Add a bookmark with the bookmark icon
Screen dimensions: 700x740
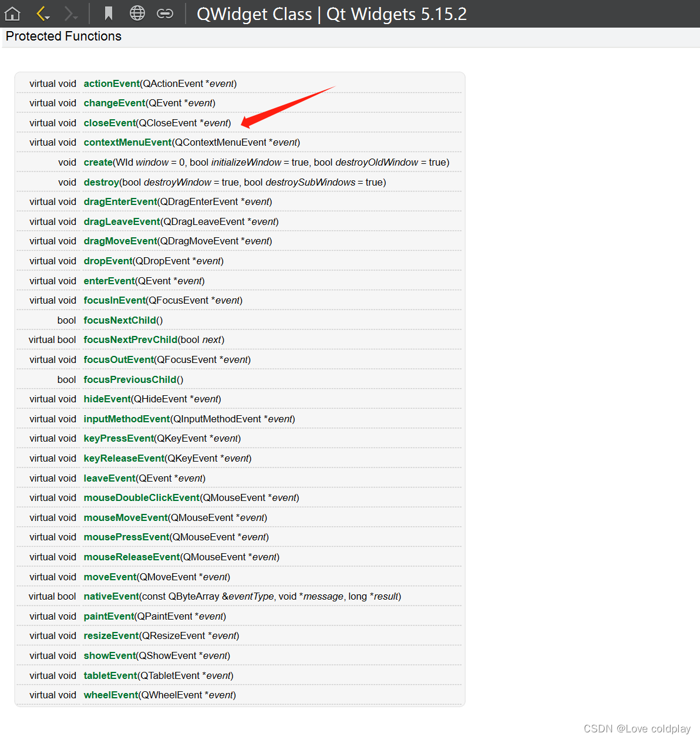click(x=109, y=14)
